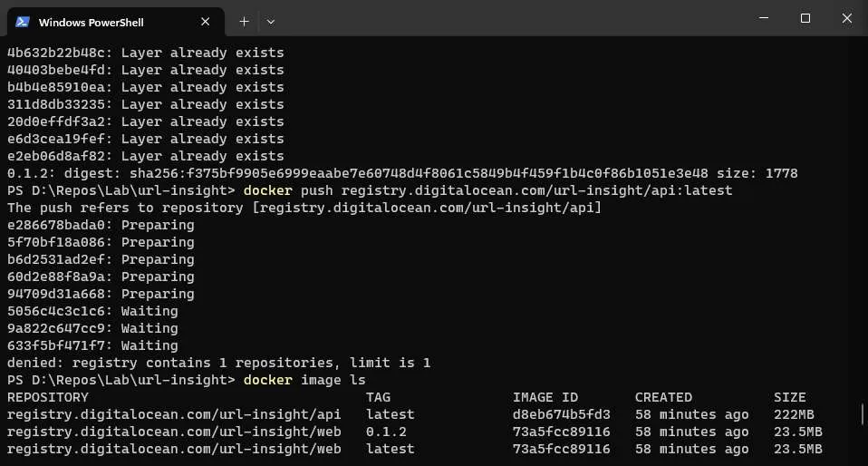
Task: Open a new terminal tab
Action: click(244, 21)
